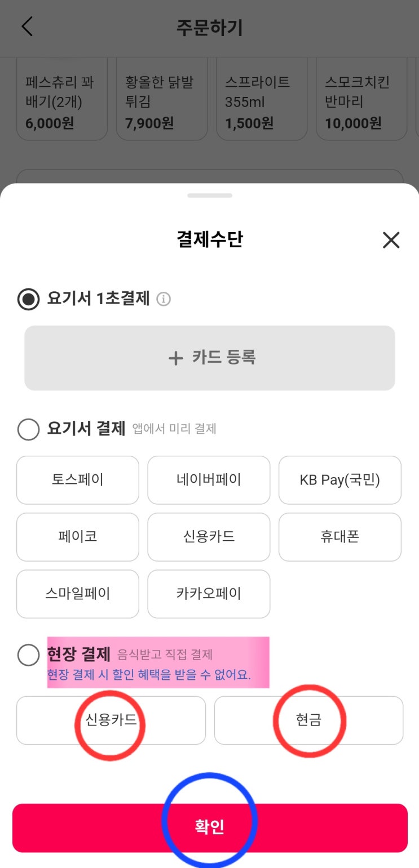Choose 토스페이 payment option

pos(78,480)
